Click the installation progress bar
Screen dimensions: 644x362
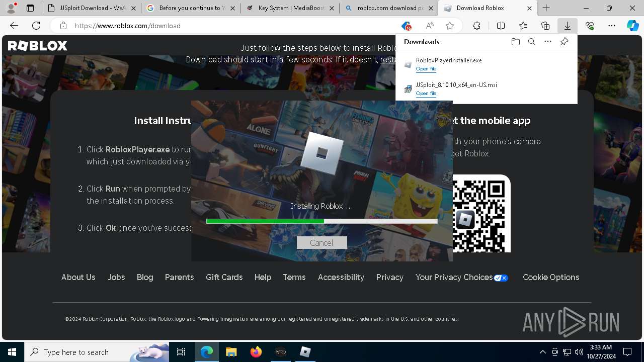[321, 221]
